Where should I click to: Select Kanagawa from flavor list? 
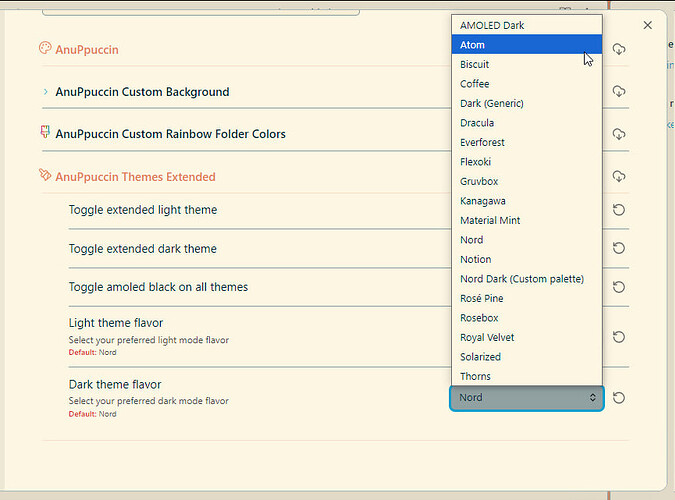(526, 201)
